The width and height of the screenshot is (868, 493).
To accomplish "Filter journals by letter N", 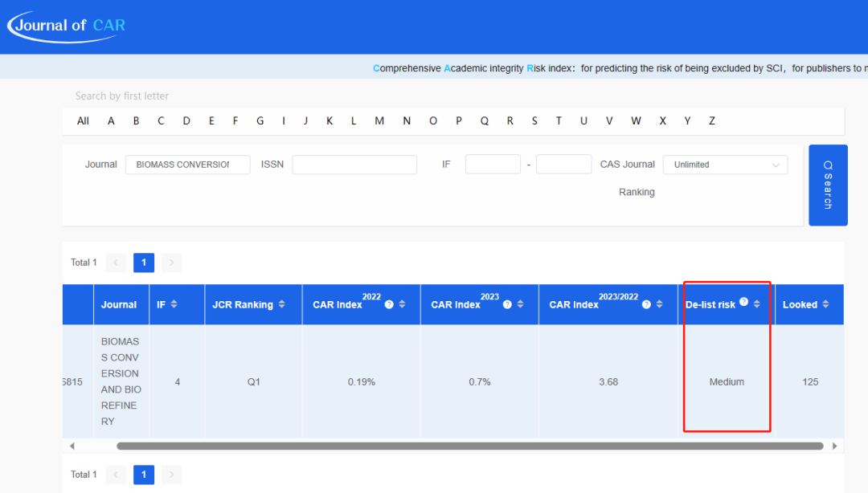I will [x=407, y=120].
